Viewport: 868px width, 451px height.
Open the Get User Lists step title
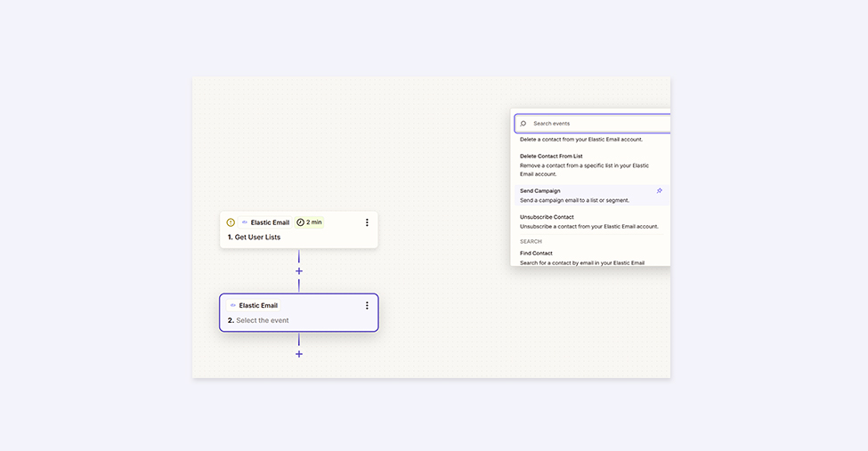(x=257, y=238)
